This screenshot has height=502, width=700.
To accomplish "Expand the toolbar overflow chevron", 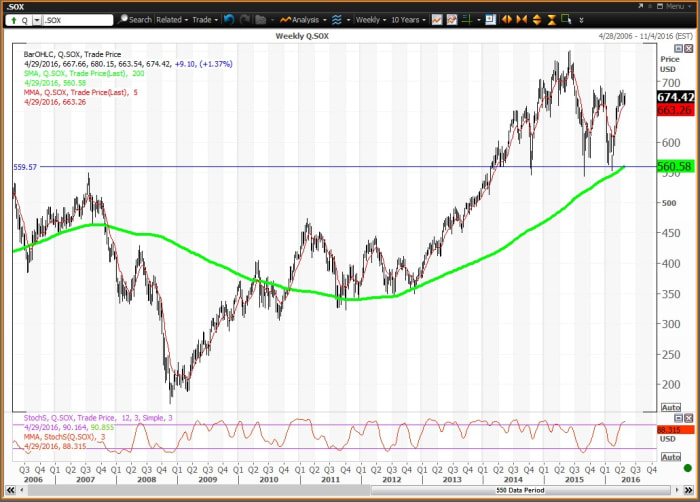I will 583,19.
